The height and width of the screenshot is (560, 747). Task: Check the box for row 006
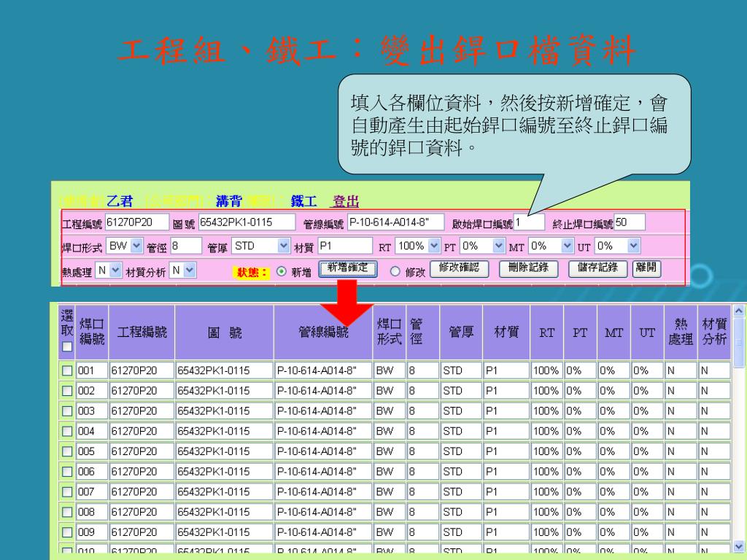pyautogui.click(x=67, y=472)
